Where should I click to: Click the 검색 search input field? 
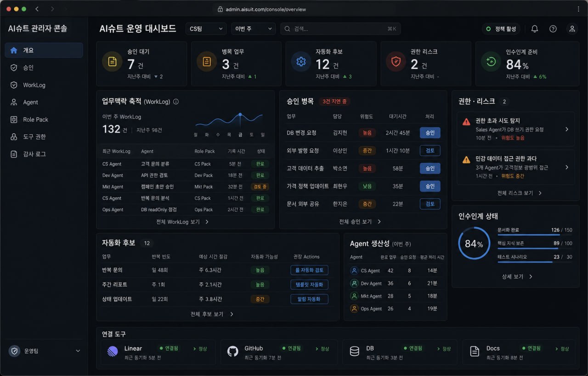pyautogui.click(x=340, y=28)
